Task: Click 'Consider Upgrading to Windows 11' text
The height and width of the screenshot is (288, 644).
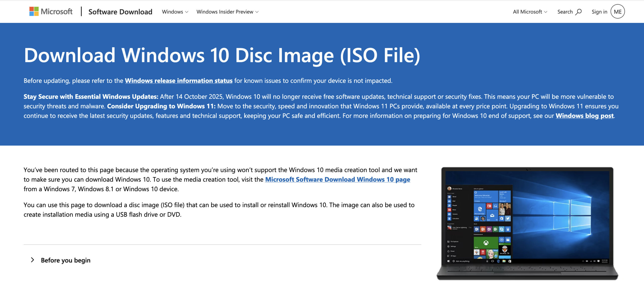Action: pos(161,106)
